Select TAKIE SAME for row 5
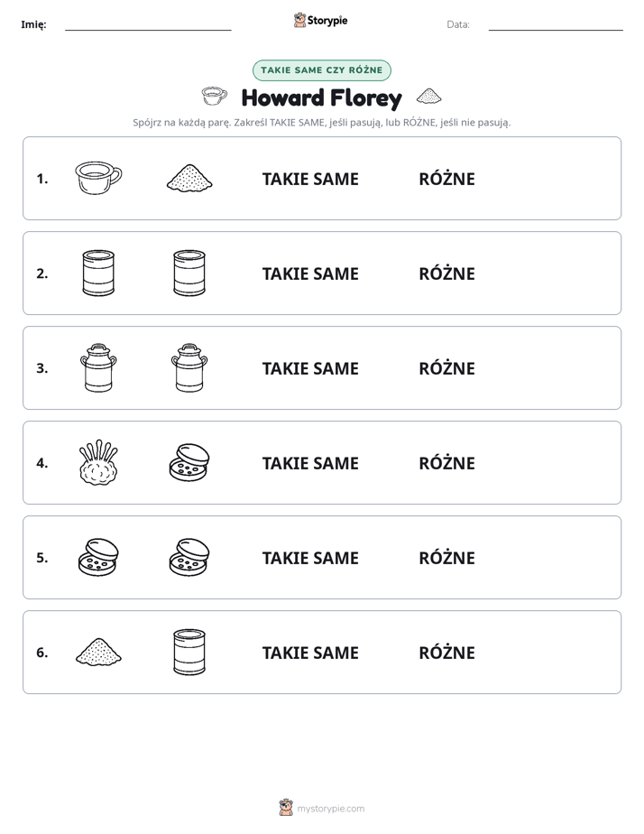Image resolution: width=644 pixels, height=834 pixels. click(x=310, y=558)
